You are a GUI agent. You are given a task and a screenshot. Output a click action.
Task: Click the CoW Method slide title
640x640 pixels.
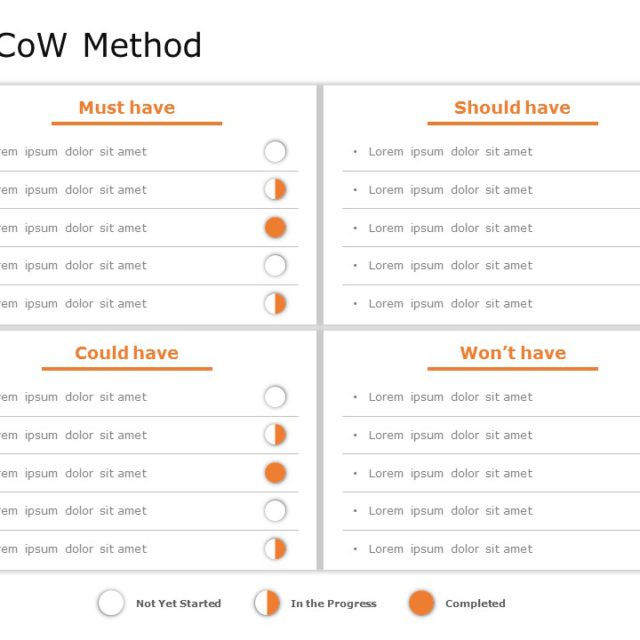click(100, 46)
